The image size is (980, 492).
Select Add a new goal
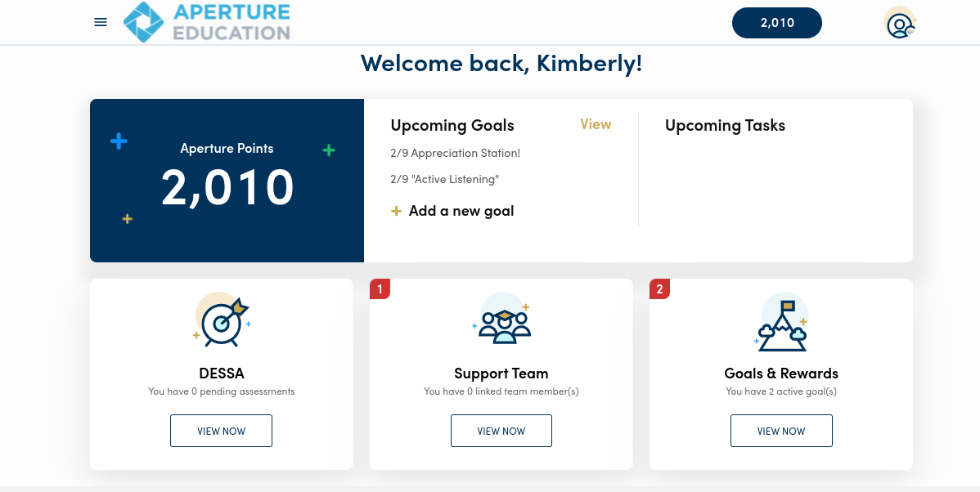pyautogui.click(x=461, y=211)
